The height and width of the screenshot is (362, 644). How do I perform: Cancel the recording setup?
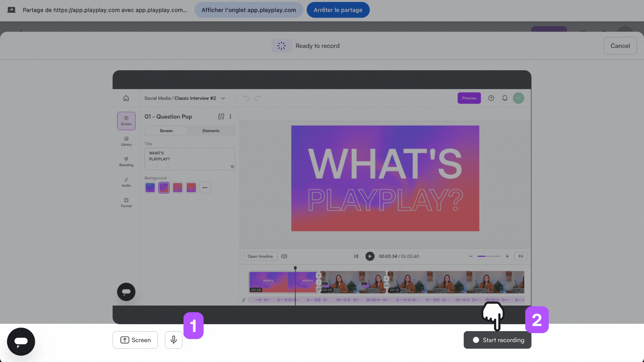(620, 46)
